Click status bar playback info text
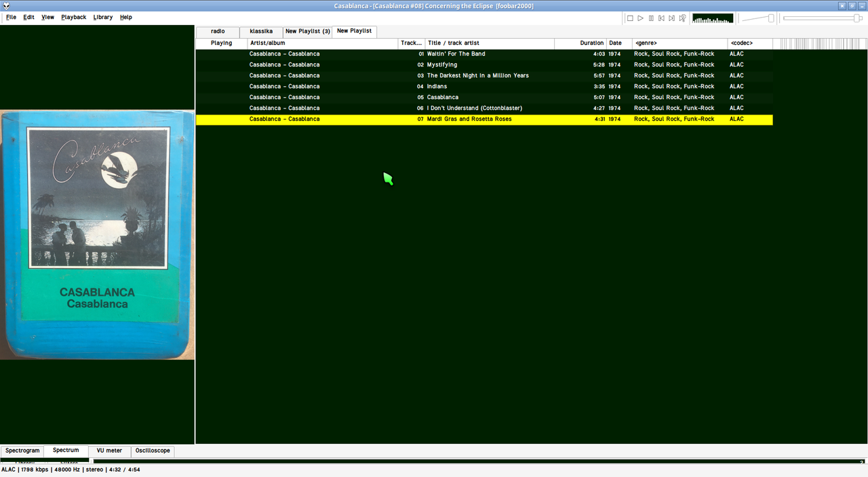This screenshot has height=477, width=868. [x=71, y=470]
